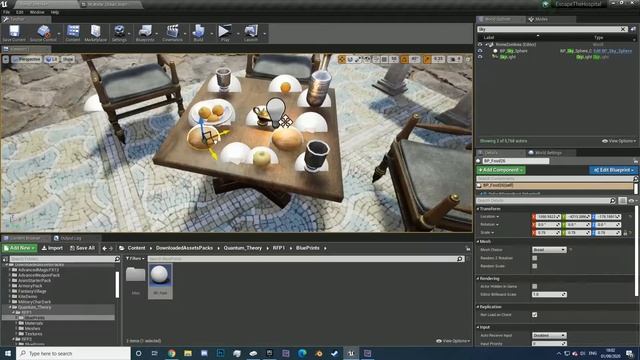640x360 pixels.
Task: Clear the World Outliner search text
Action: [623, 29]
